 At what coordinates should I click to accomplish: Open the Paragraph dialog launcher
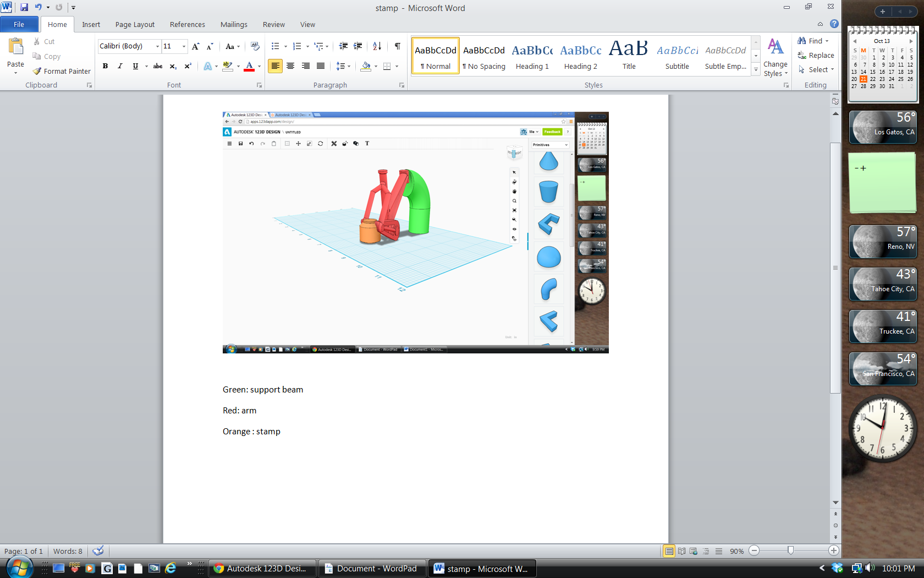(402, 85)
